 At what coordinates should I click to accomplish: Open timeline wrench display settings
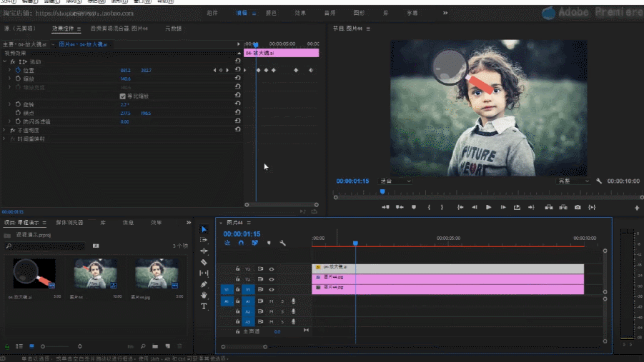(282, 243)
